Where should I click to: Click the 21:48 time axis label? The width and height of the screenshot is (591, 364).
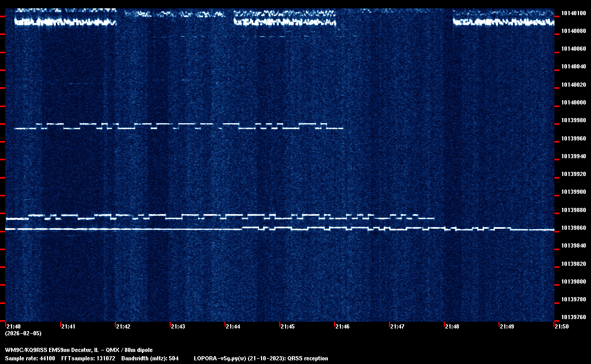pos(452,326)
